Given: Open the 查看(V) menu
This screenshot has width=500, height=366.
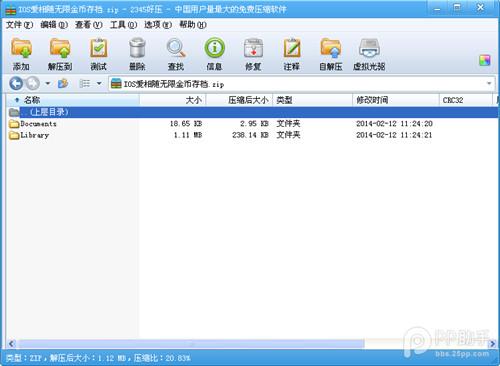Looking at the screenshot, I should [x=89, y=25].
